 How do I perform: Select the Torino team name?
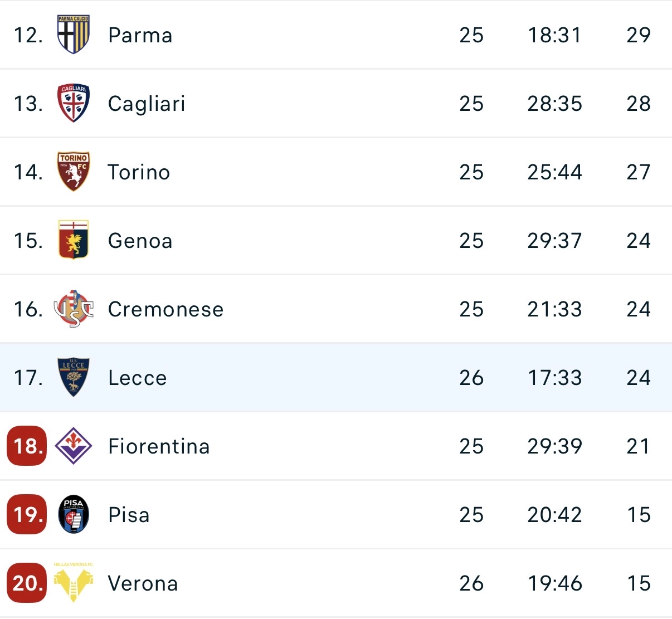139,172
